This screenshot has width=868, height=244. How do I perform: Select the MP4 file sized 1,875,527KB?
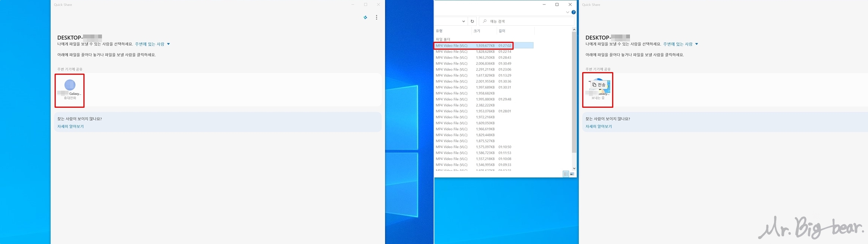click(x=484, y=141)
